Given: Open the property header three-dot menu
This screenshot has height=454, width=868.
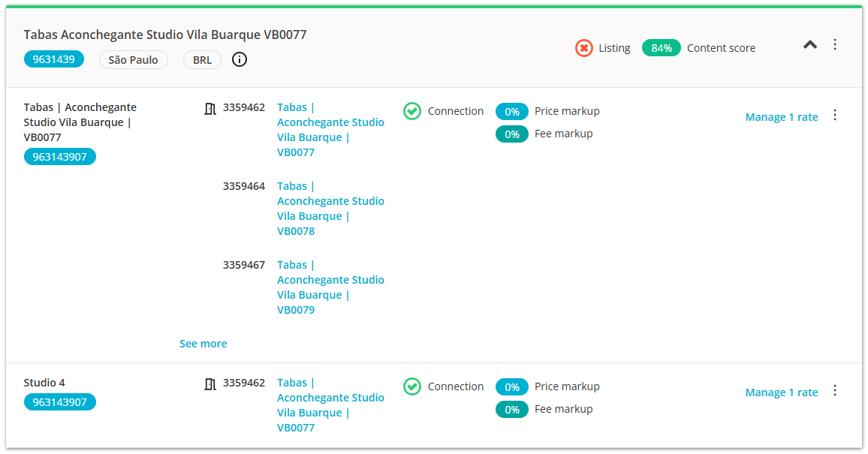Looking at the screenshot, I should 835,45.
